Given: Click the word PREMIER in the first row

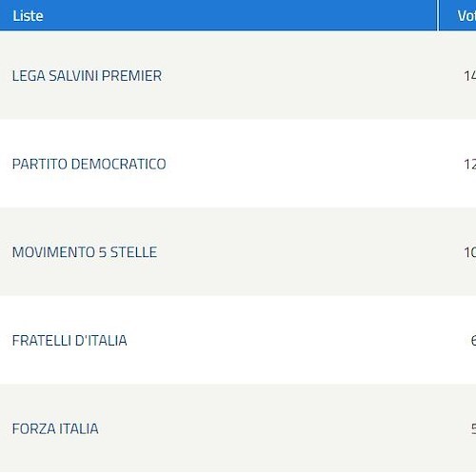Looking at the screenshot, I should (x=132, y=76).
